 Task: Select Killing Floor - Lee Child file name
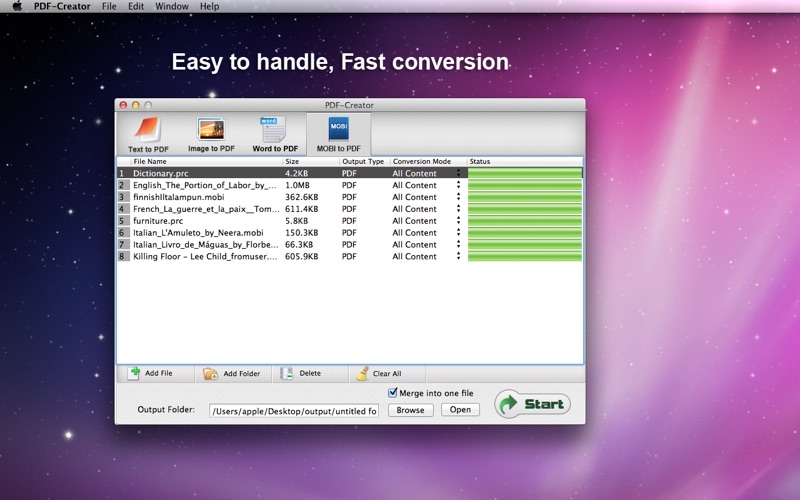click(205, 256)
